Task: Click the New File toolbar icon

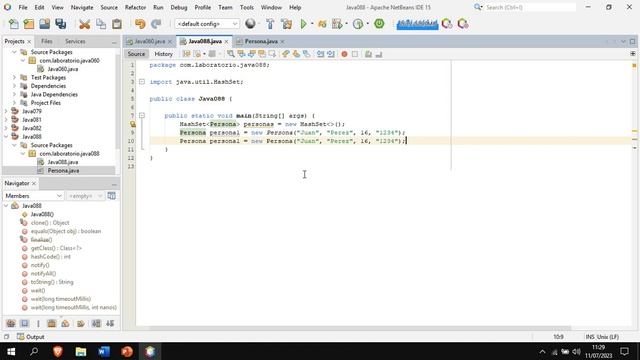Action: [13, 24]
